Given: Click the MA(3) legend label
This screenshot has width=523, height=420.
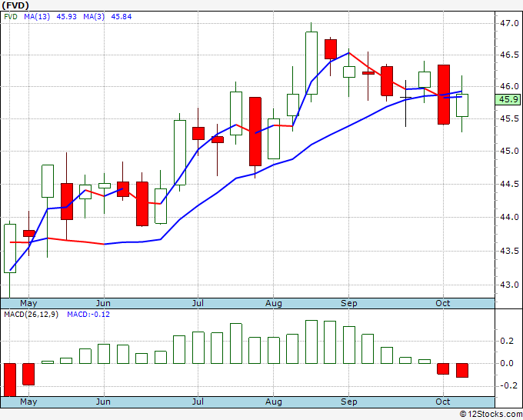Looking at the screenshot, I should pos(94,17).
